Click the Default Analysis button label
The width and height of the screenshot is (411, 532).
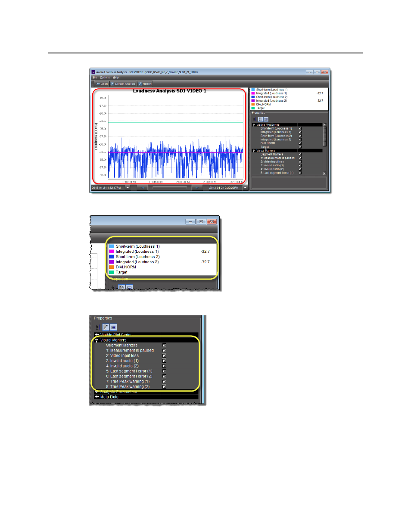(125, 84)
